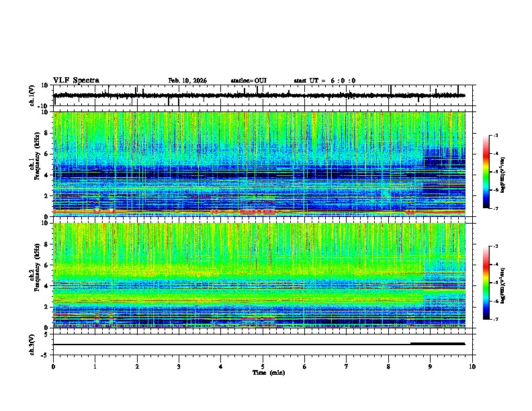Click the "station=OUI" header label

coord(249,81)
